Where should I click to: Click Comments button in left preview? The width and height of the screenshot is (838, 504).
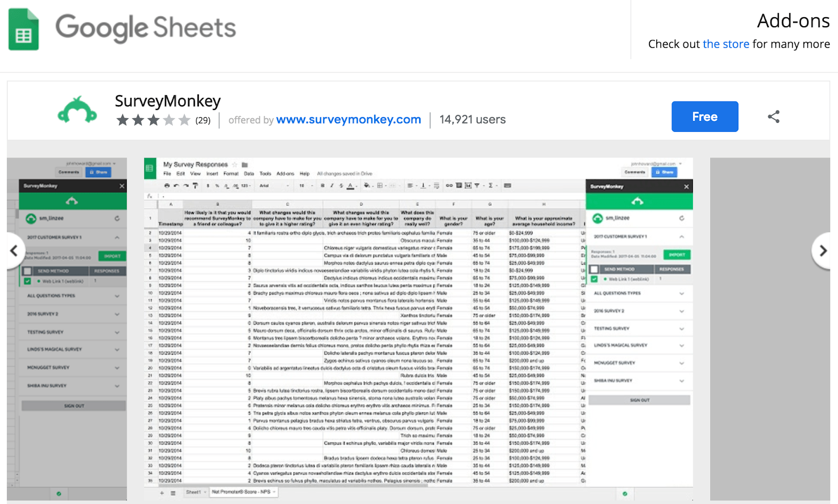pos(69,172)
